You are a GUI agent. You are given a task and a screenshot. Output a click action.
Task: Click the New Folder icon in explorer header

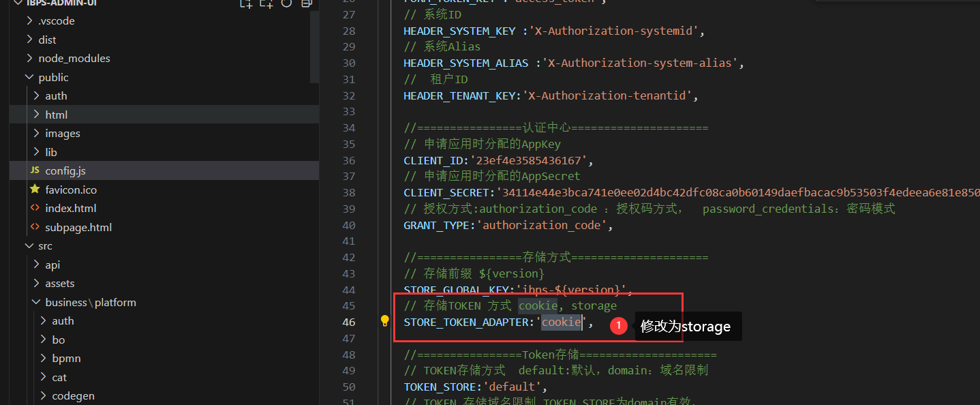(266, 3)
